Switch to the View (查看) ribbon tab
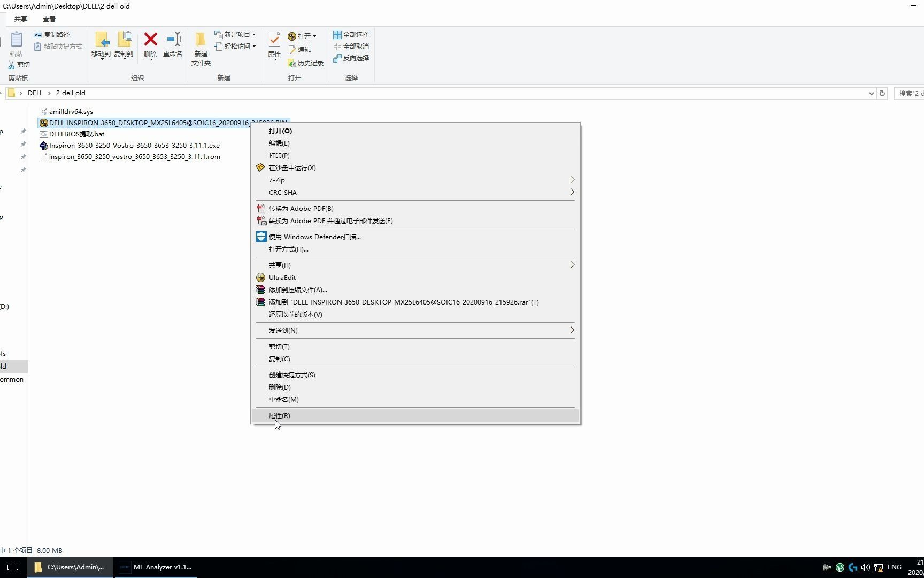Screen dimensions: 924x578 [x=49, y=19]
